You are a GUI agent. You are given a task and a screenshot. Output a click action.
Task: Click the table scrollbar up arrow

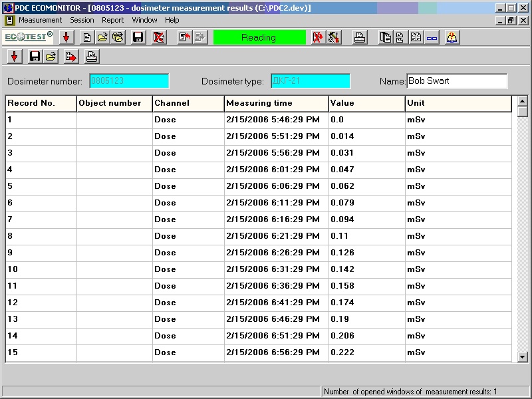523,101
